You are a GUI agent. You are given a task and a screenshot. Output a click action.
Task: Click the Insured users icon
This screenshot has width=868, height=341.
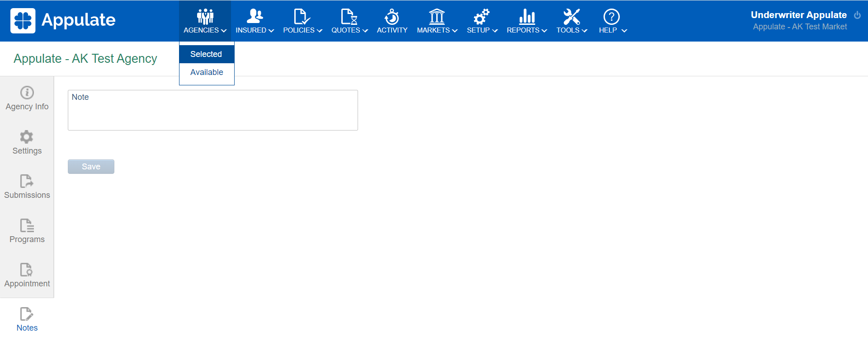(255, 17)
